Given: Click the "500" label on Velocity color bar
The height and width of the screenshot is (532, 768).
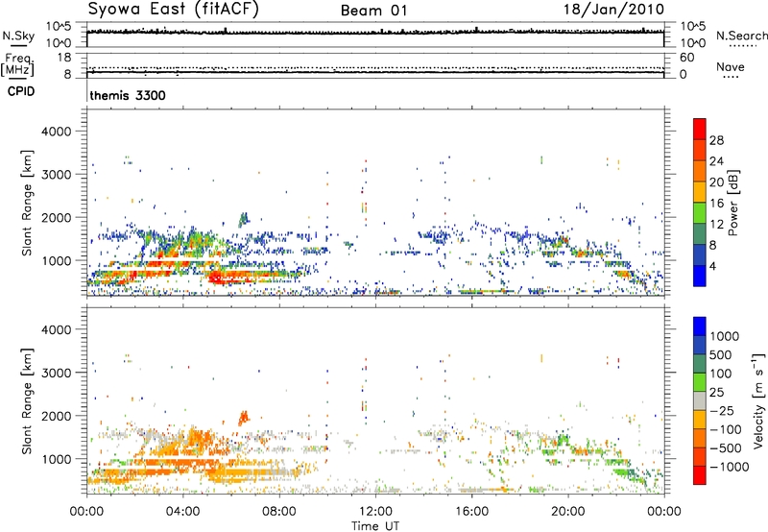Looking at the screenshot, I should [x=721, y=355].
